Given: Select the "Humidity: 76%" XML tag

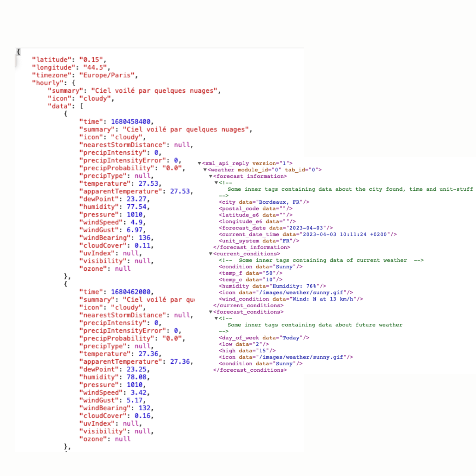Looking at the screenshot, I should click(272, 286).
